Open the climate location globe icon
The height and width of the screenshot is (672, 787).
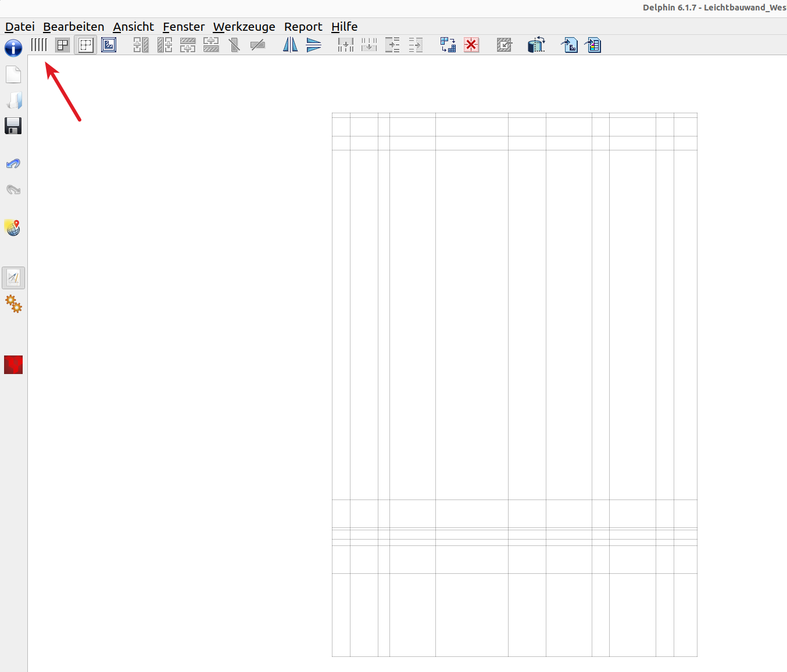pos(13,227)
